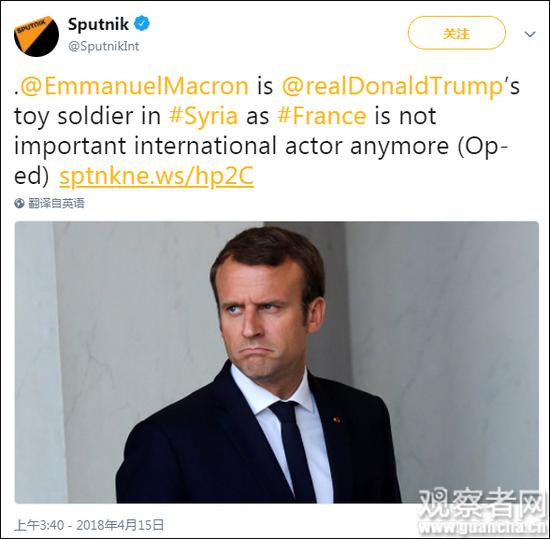Open the Sputnik display name

pos(98,24)
